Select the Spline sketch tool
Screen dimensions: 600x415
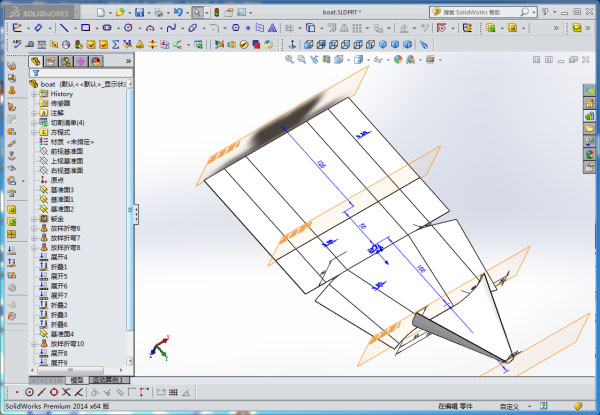point(171,28)
